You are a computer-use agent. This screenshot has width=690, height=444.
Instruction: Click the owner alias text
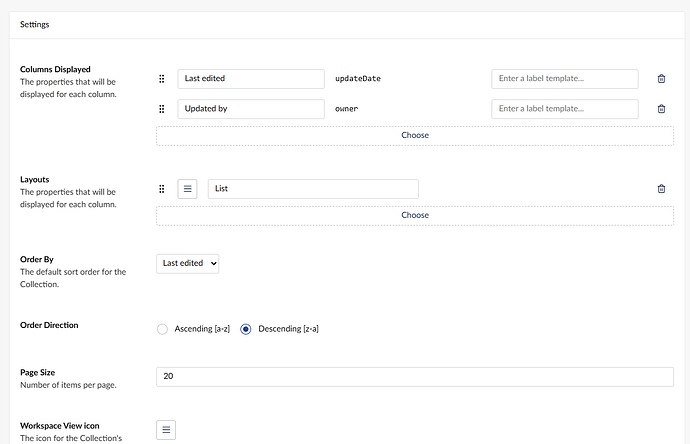click(346, 109)
